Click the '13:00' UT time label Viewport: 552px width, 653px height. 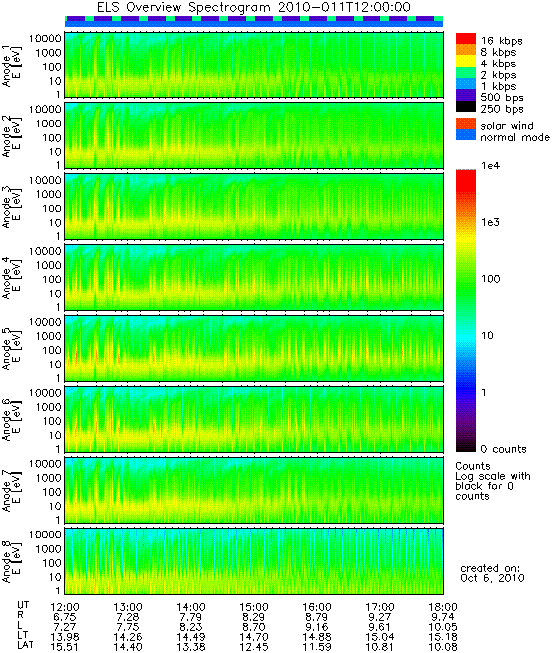pyautogui.click(x=128, y=607)
